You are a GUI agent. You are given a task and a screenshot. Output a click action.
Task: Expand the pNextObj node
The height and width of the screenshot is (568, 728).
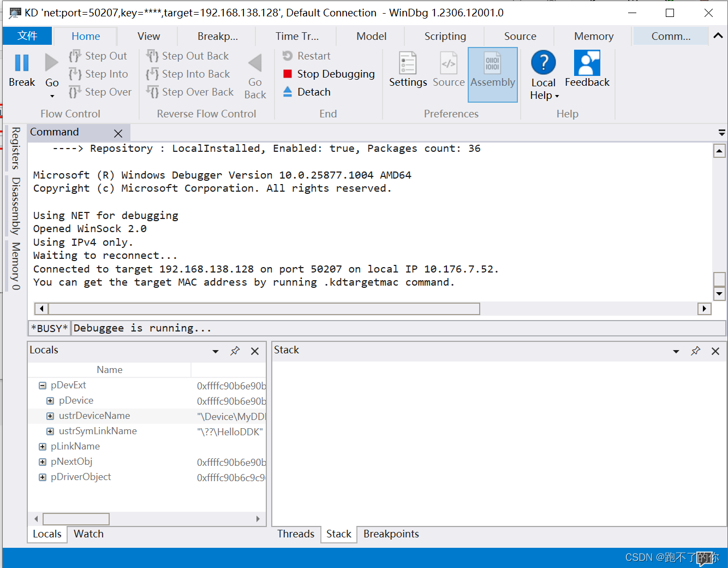click(x=42, y=462)
